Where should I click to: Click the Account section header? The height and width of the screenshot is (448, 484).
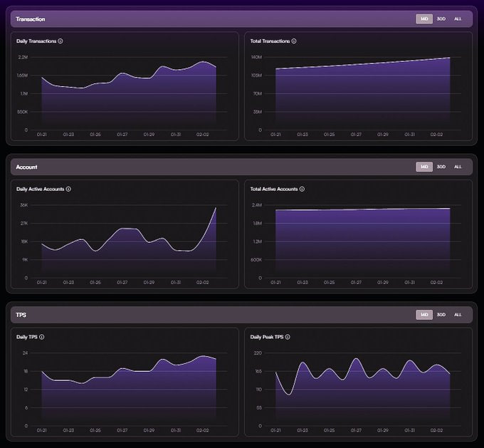(26, 167)
